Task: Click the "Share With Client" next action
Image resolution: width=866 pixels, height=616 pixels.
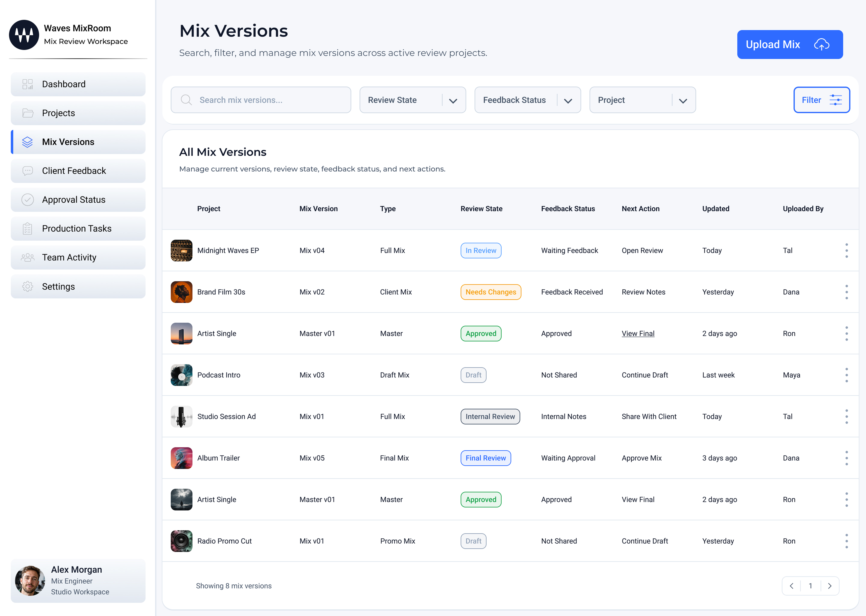Action: point(649,416)
